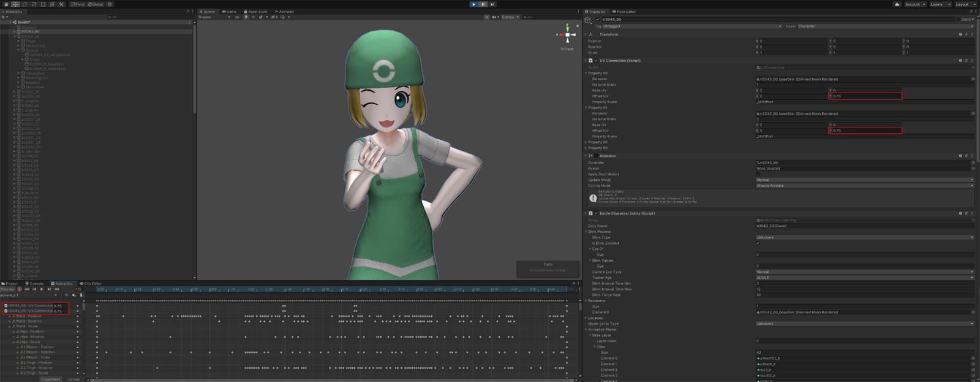Click the Add Keyframe icon in the Animation window
980x382 pixels.
tap(74, 295)
